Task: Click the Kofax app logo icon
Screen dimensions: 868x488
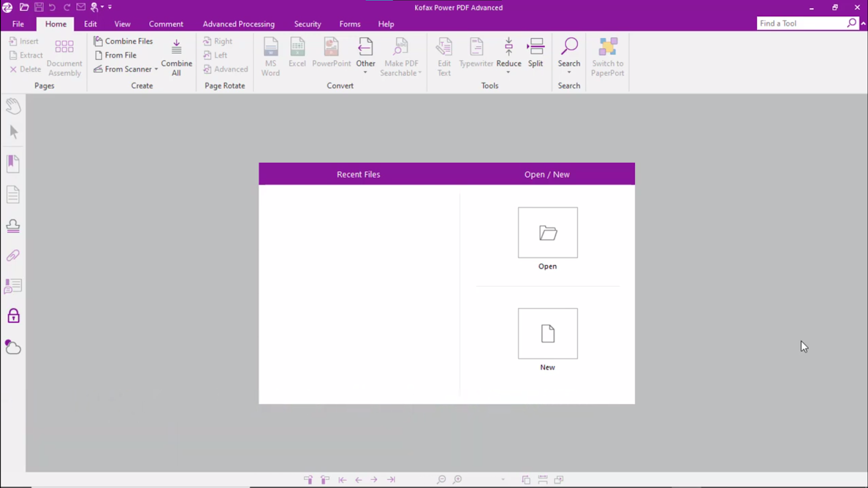Action: (8, 7)
